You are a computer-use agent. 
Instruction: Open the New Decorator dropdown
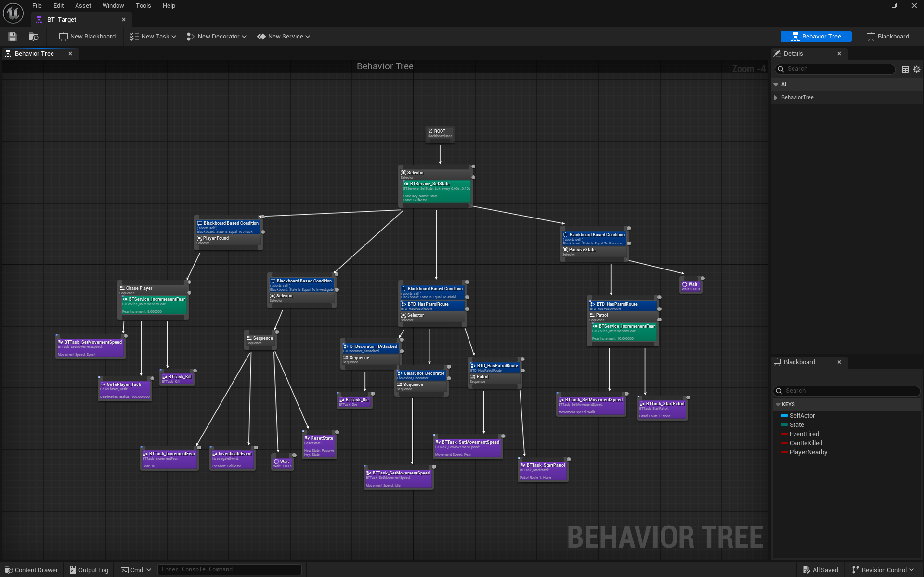click(x=216, y=36)
